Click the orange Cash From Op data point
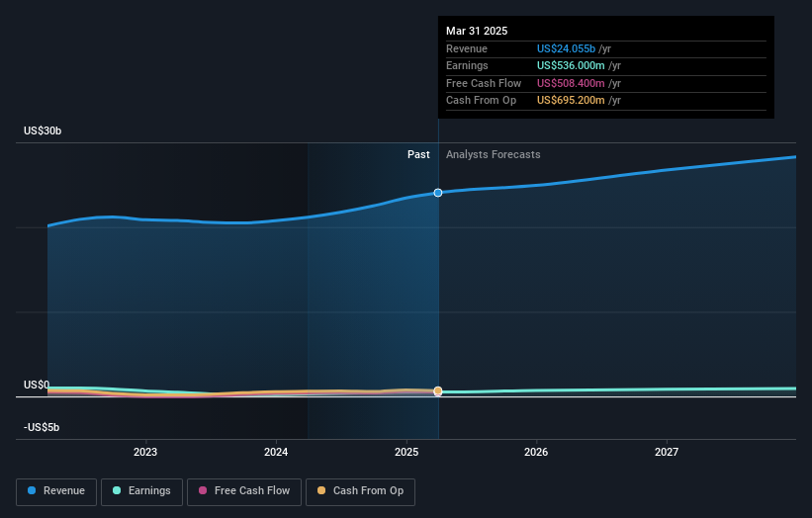The height and width of the screenshot is (518, 812). click(x=438, y=390)
